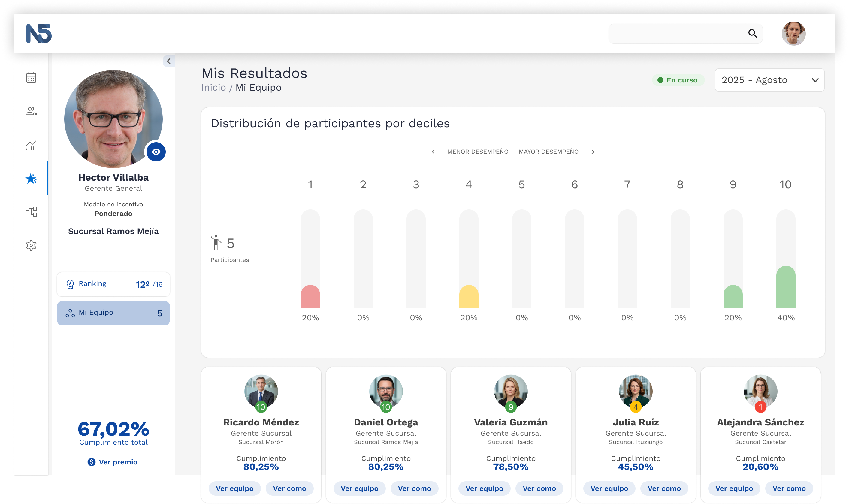Click the dollar icon beside Ver premio
This screenshot has width=849, height=504.
point(92,462)
